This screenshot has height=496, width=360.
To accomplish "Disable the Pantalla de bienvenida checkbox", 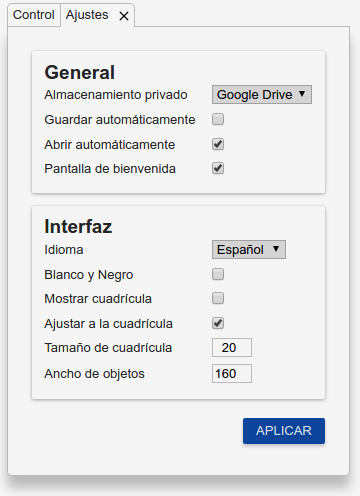I will pyautogui.click(x=218, y=168).
